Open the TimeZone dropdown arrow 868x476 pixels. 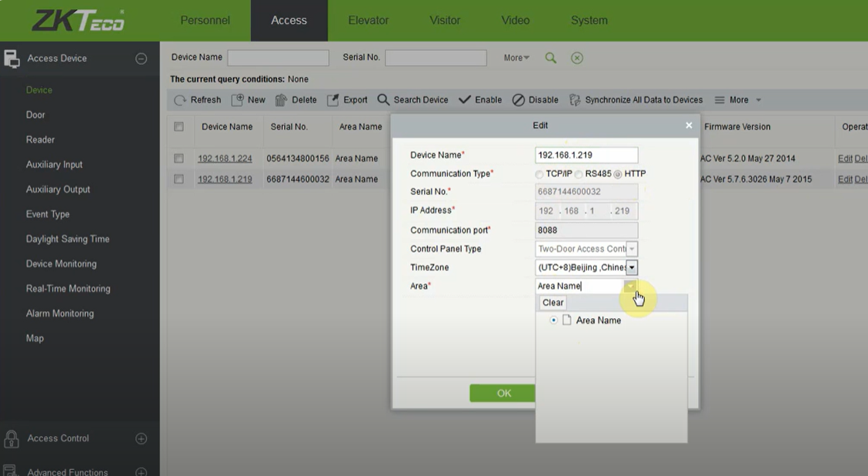click(x=632, y=267)
